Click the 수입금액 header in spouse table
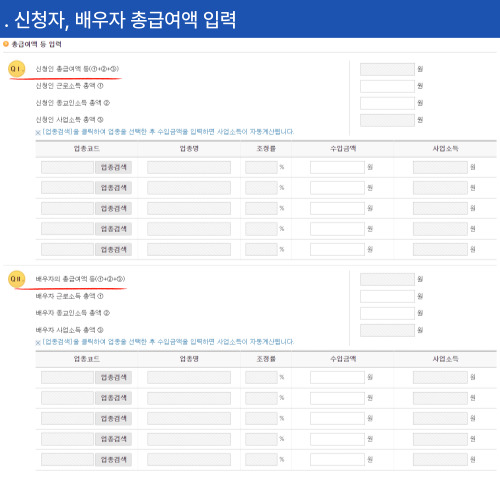 pyautogui.click(x=343, y=359)
